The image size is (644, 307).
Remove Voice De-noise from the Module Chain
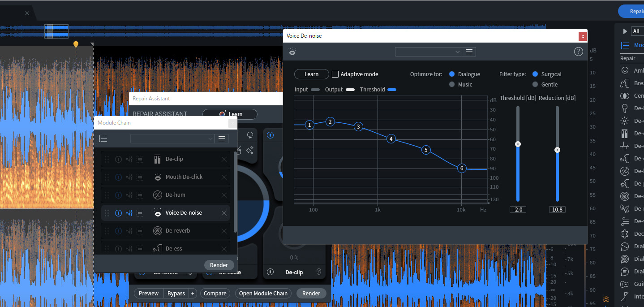coord(224,213)
